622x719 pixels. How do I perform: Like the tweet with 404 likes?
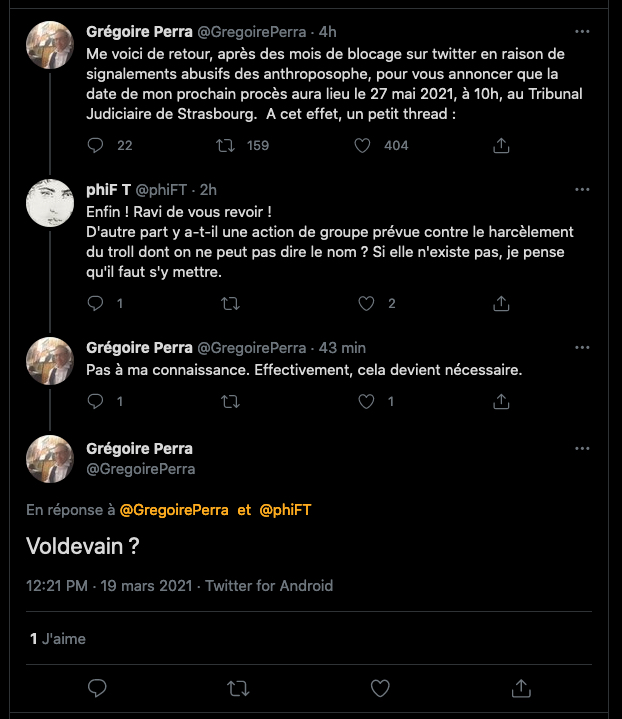point(364,145)
